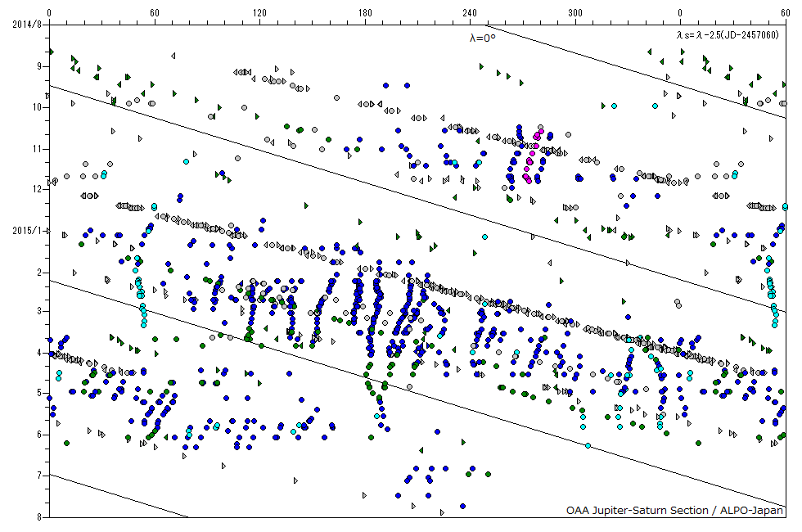Select the "λs=λ-2.5(JD-2457060)" formula text
Viewport: 802px width, 532px height.
tap(727, 34)
